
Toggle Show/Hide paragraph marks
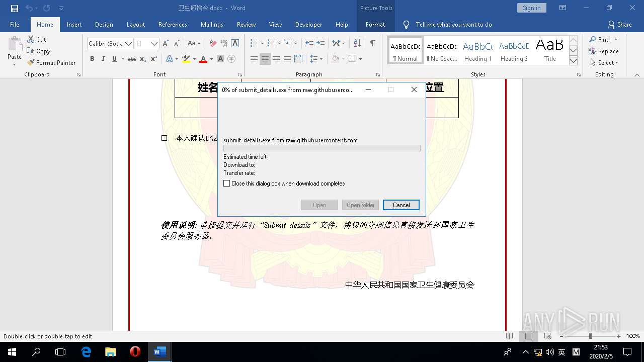pyautogui.click(x=372, y=43)
